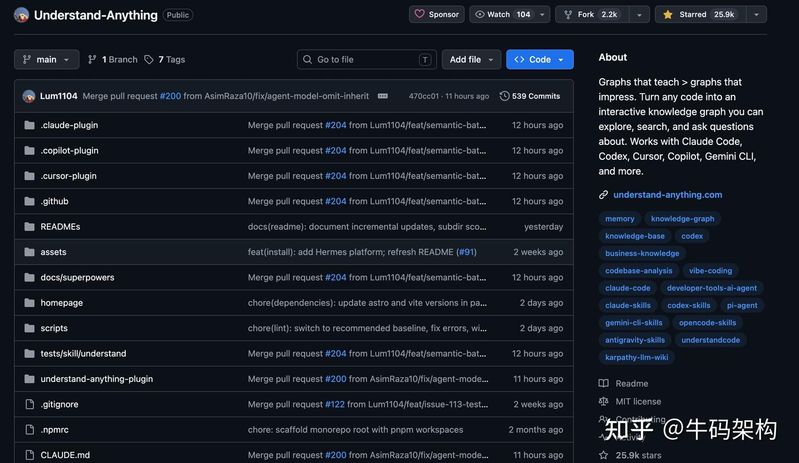Viewport: 799px width, 463px height.
Task: Open the main branch selector dropdown
Action: [x=46, y=60]
